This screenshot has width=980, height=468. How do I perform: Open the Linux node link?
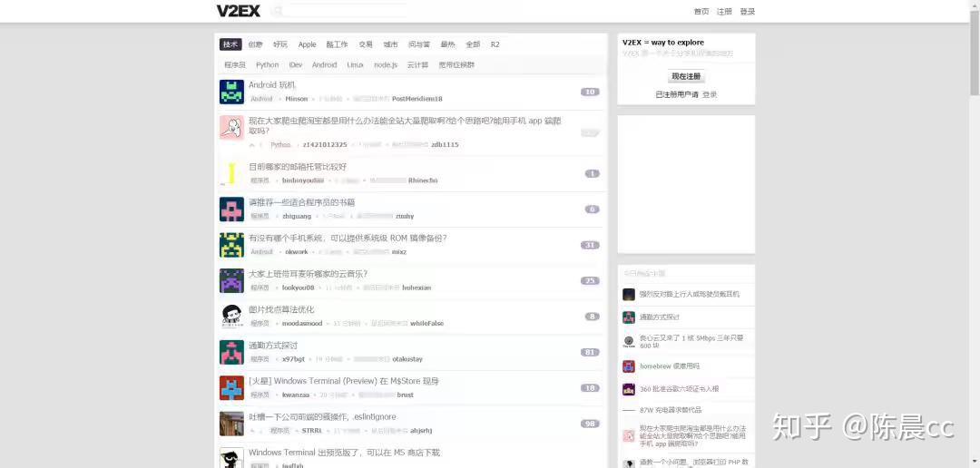pos(355,65)
